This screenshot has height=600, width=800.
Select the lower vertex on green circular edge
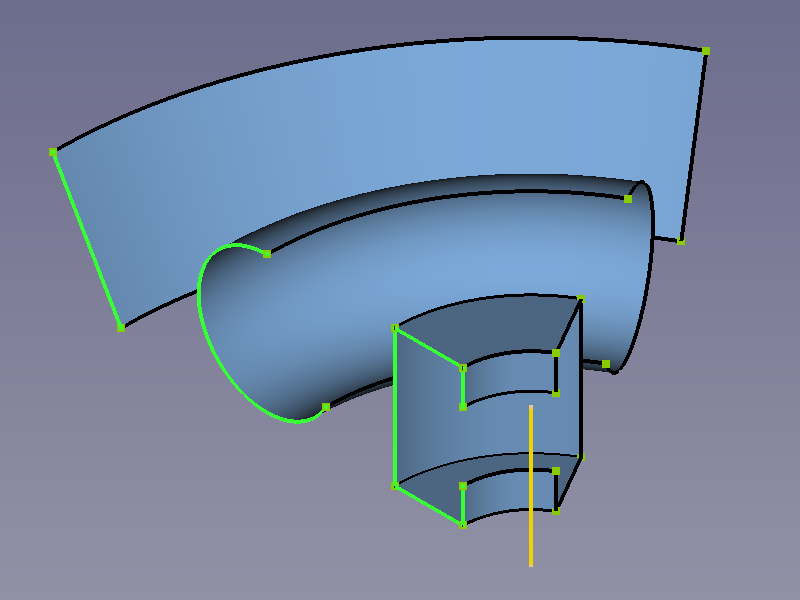tap(326, 407)
